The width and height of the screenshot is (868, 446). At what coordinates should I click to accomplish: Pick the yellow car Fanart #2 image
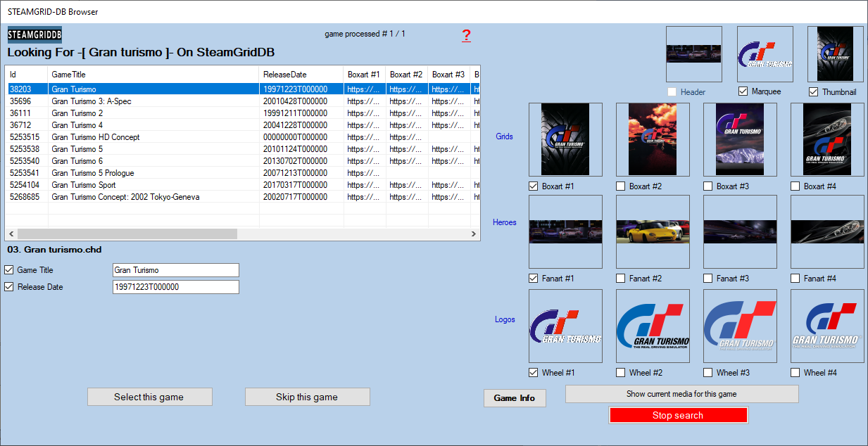pos(653,231)
